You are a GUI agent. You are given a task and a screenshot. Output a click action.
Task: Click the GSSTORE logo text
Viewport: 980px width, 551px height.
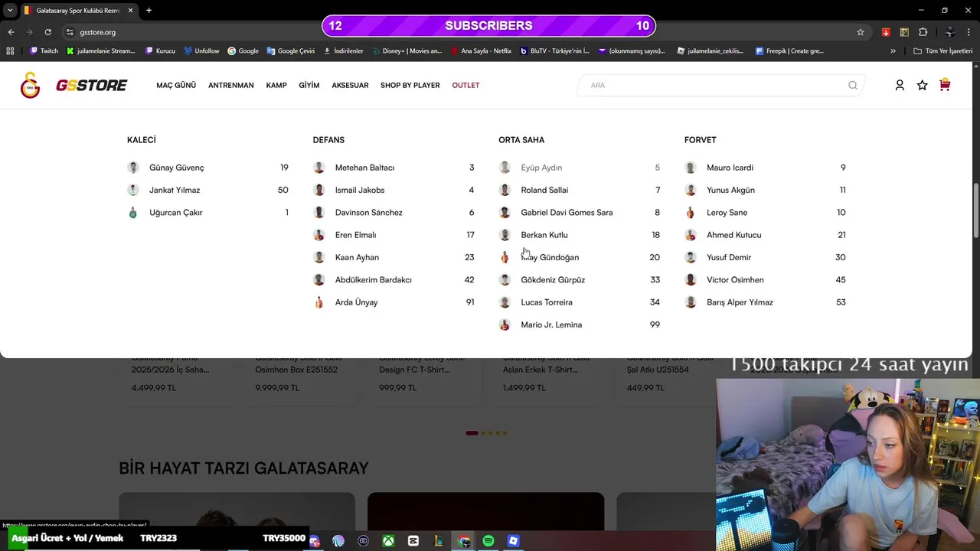click(91, 86)
